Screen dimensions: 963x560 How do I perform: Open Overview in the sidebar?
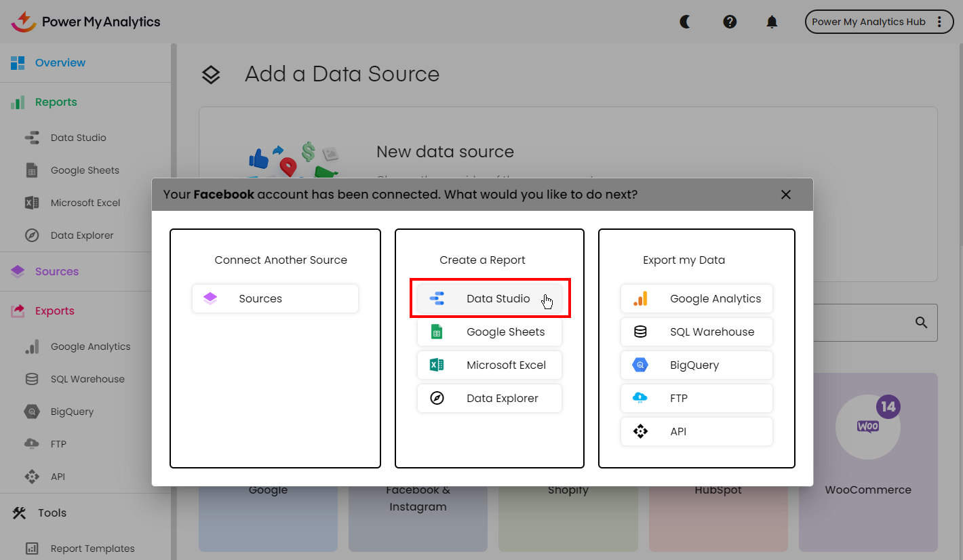[x=60, y=62]
